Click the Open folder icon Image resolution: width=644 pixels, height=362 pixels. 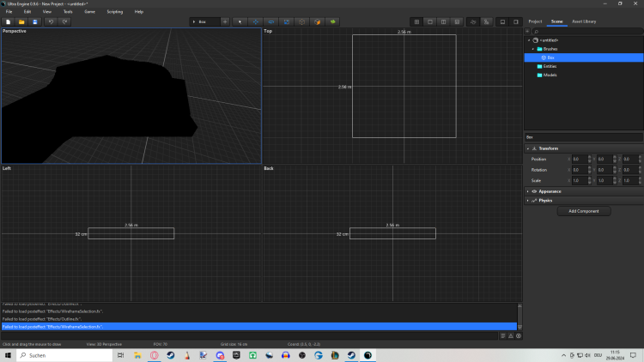(x=21, y=21)
